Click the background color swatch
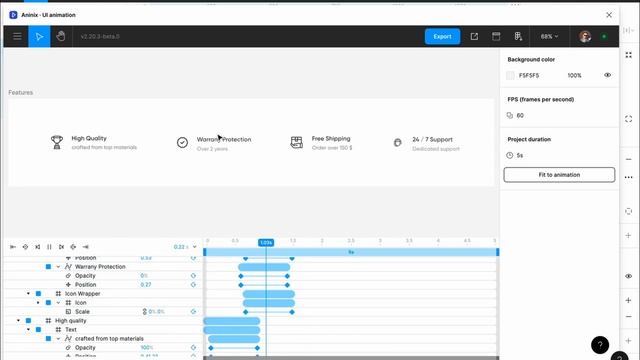 (510, 76)
